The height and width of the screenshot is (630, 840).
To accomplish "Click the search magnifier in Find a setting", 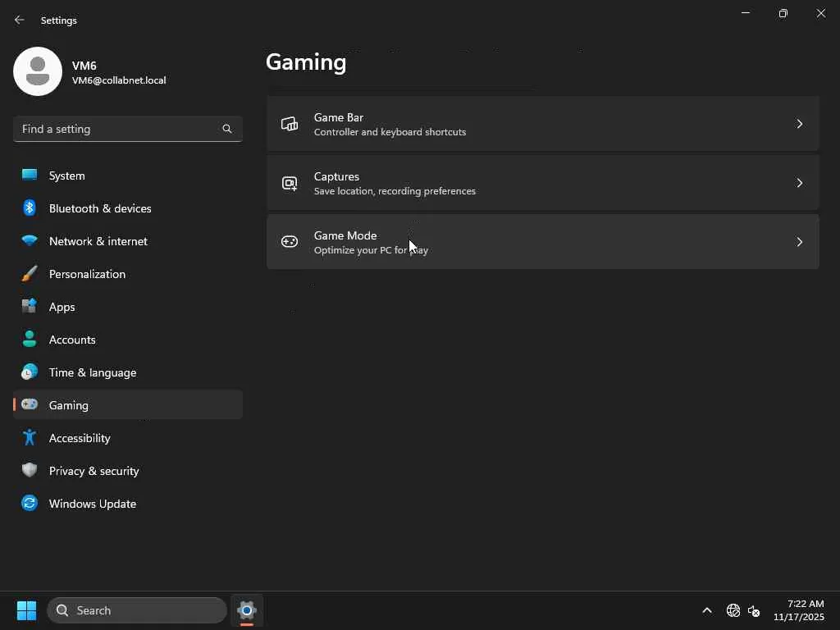I will [x=227, y=129].
